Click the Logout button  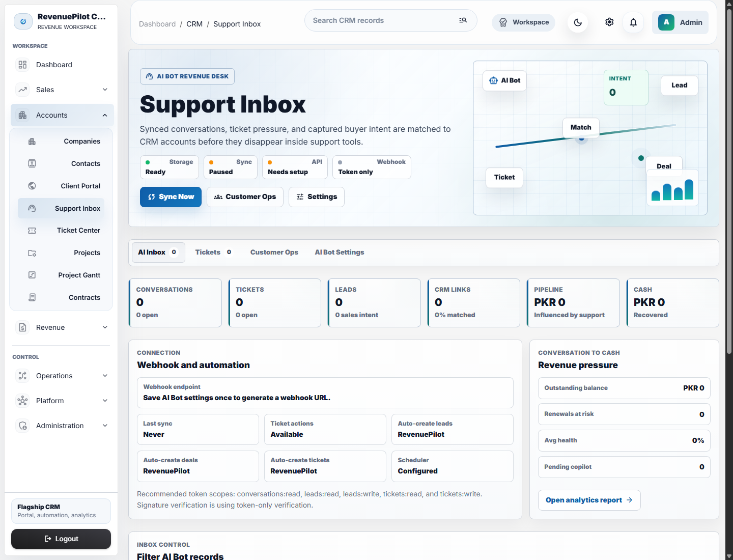61,539
